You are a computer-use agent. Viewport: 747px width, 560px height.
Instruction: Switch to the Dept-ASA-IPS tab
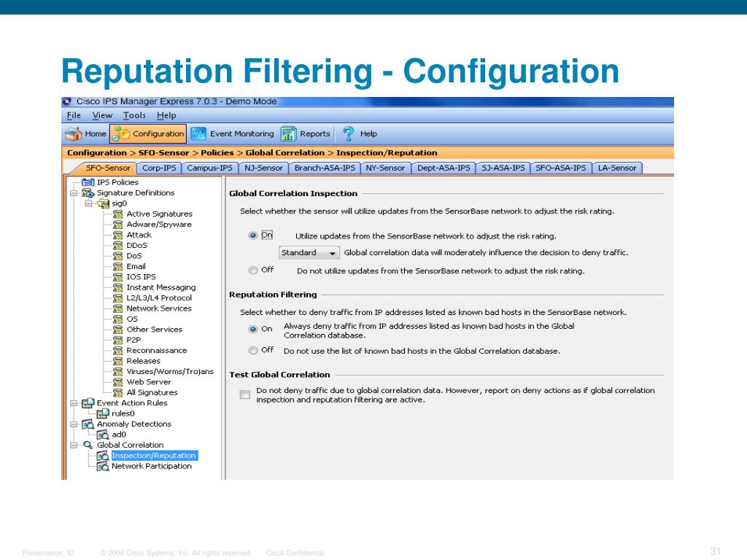444,168
